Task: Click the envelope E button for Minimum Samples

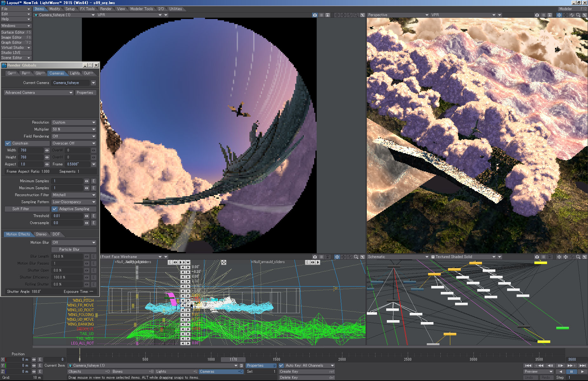Action: 94,181
